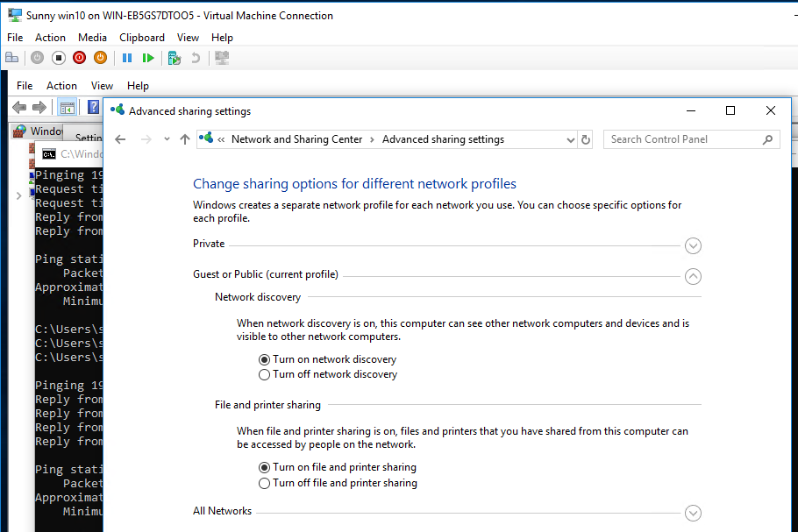Click the grey Forward arrow in the console toolbar

pyautogui.click(x=39, y=107)
